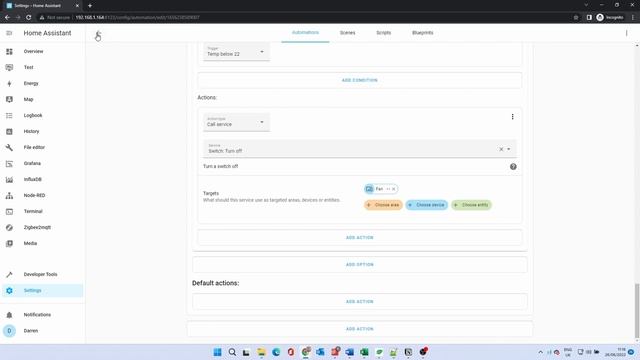Open Microsoft Edge from taskbar

(x=276, y=352)
